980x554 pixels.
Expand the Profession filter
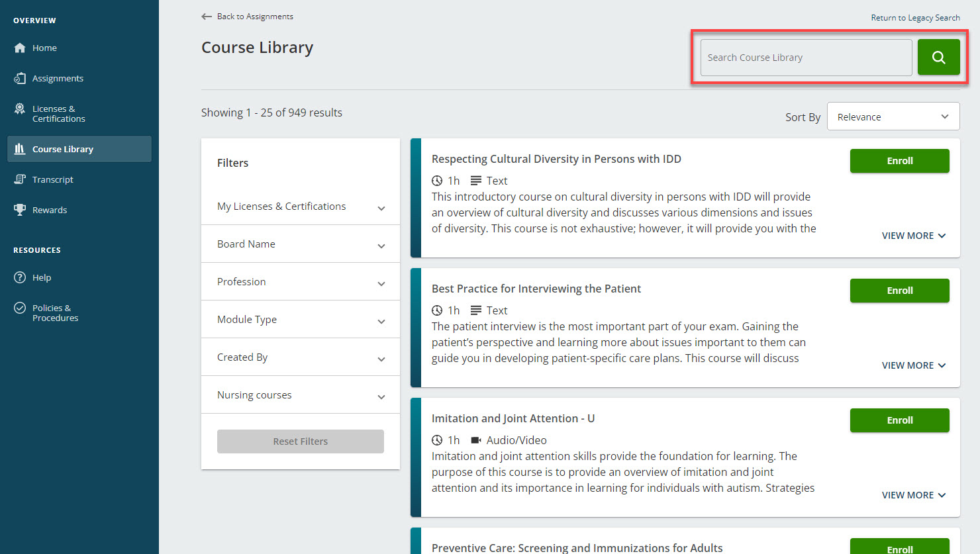pos(300,281)
